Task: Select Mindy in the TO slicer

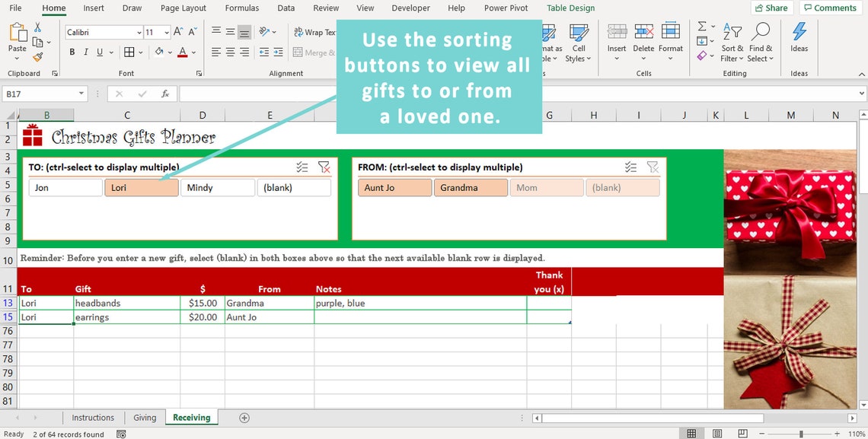Action: tap(217, 186)
